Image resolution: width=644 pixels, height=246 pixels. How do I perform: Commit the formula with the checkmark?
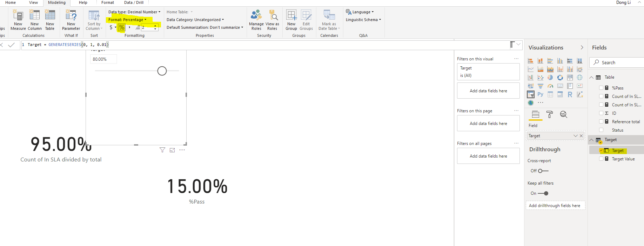[12, 45]
